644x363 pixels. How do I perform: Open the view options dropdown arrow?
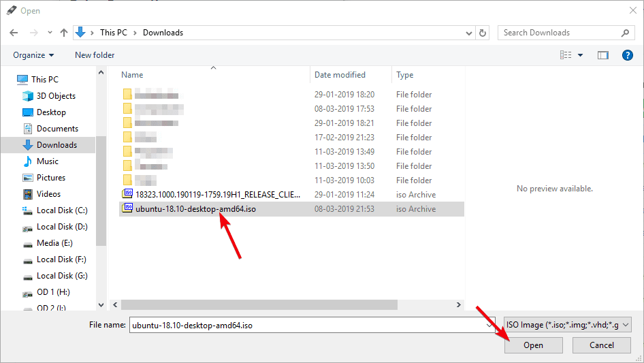pos(580,55)
